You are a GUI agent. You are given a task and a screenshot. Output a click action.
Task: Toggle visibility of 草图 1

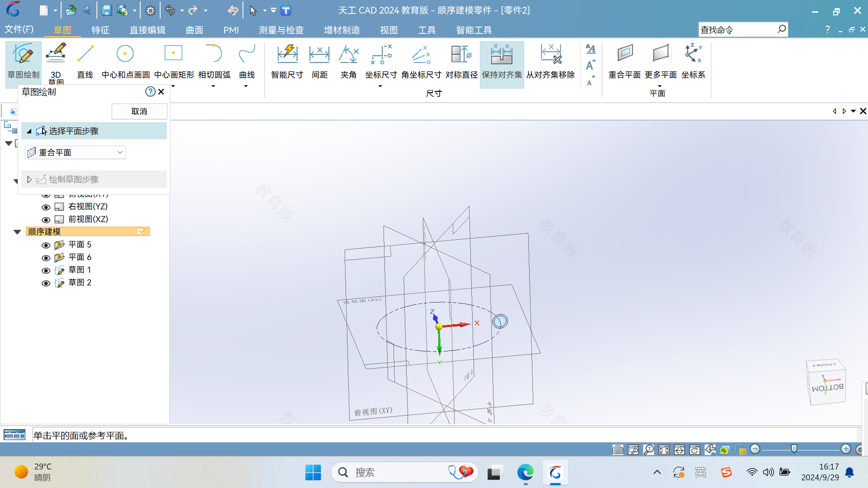click(46, 270)
